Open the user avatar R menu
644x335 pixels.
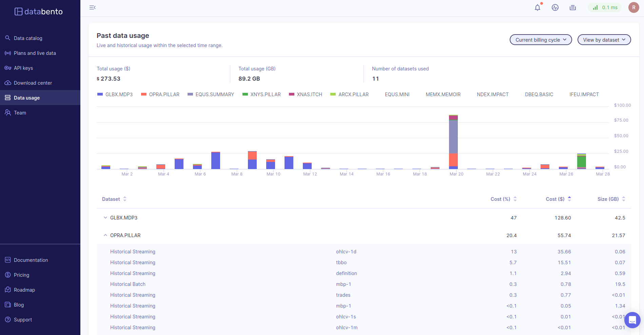pos(633,7)
